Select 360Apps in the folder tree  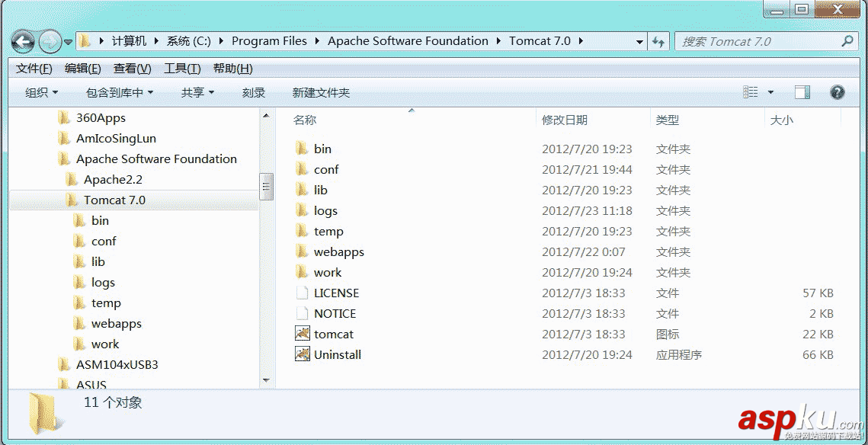(x=101, y=118)
